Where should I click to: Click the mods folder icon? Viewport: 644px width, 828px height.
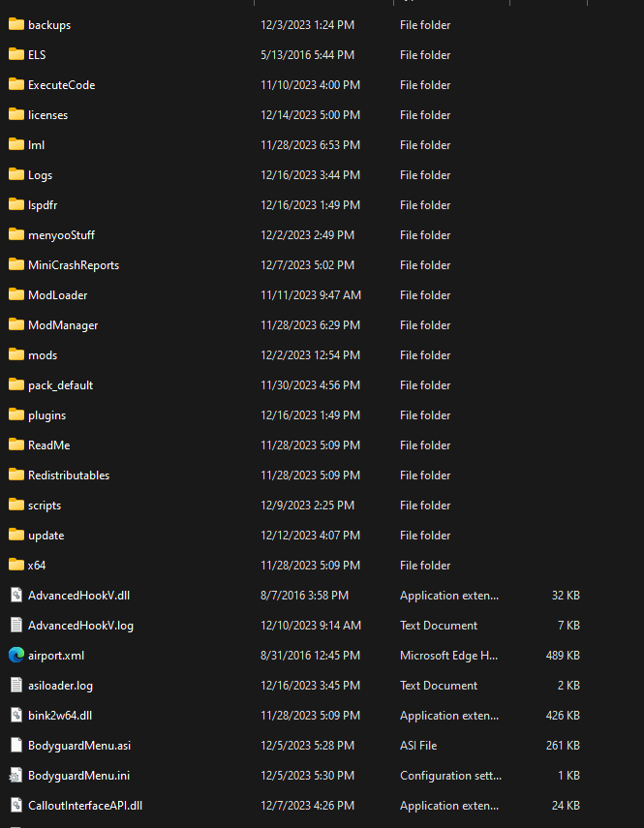tap(16, 354)
